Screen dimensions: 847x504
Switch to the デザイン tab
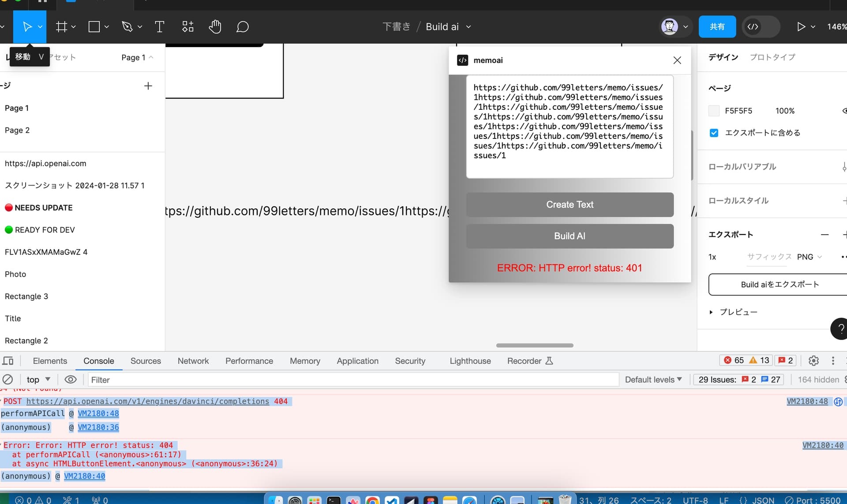click(x=723, y=57)
